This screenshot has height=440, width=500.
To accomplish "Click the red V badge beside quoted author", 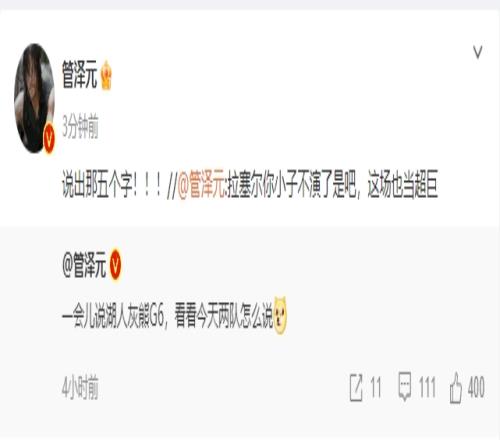I will [x=116, y=265].
